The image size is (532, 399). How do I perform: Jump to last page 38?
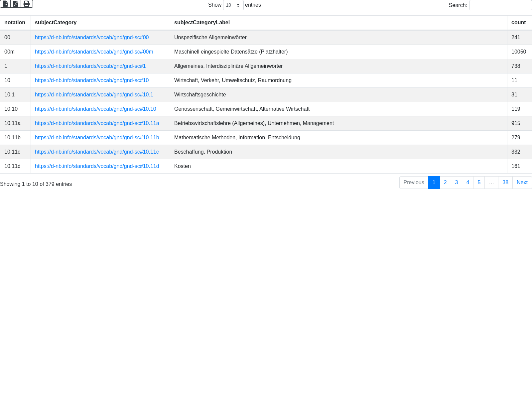[505, 183]
